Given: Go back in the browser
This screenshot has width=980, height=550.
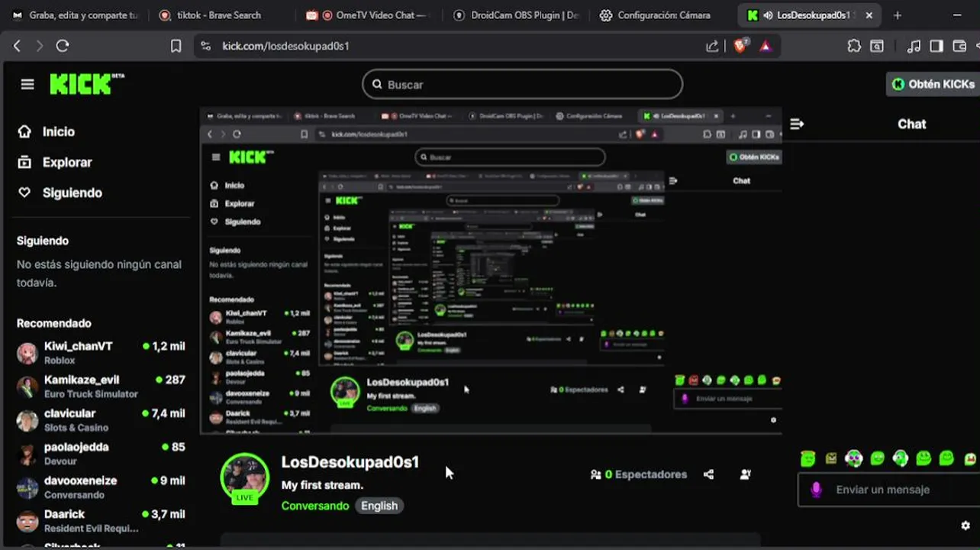Looking at the screenshot, I should point(17,46).
